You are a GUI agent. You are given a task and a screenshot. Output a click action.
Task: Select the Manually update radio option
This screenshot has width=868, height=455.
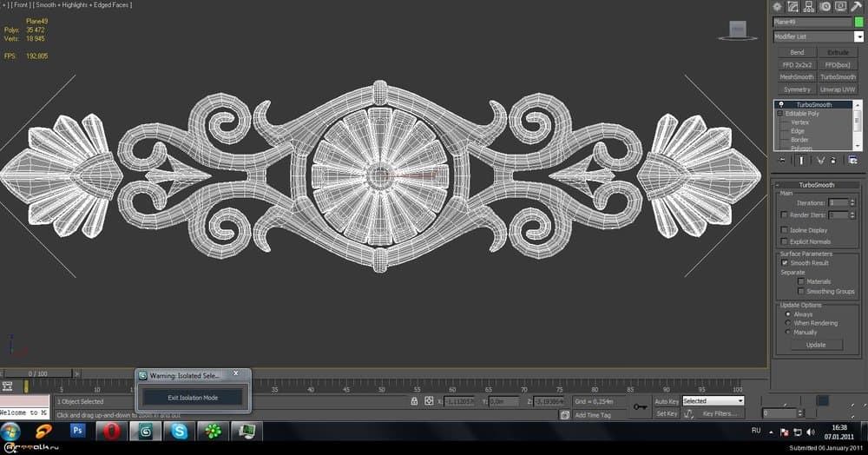787,332
